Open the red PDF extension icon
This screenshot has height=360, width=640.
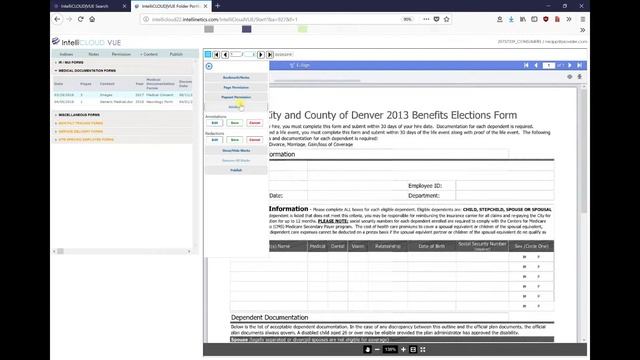[x=557, y=19]
